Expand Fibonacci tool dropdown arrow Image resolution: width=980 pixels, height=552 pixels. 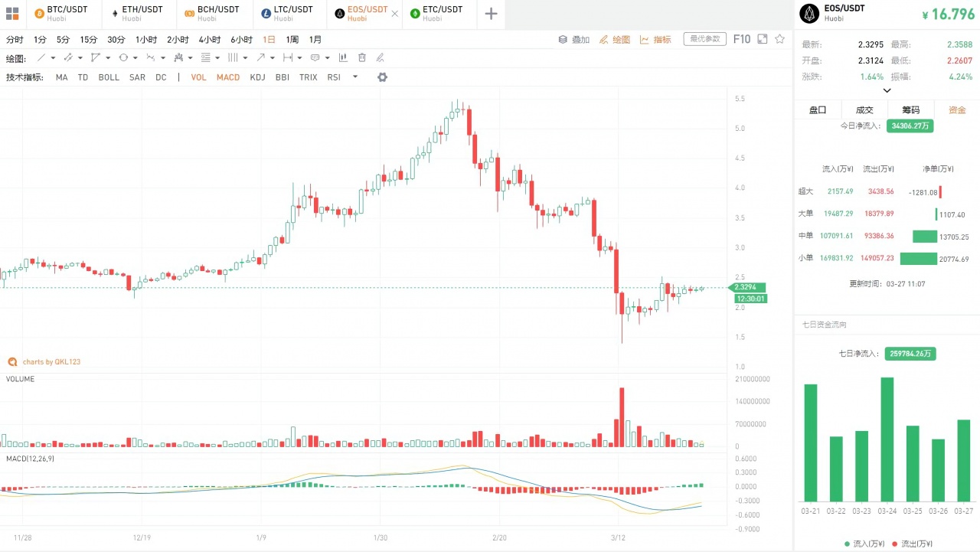[x=217, y=58]
